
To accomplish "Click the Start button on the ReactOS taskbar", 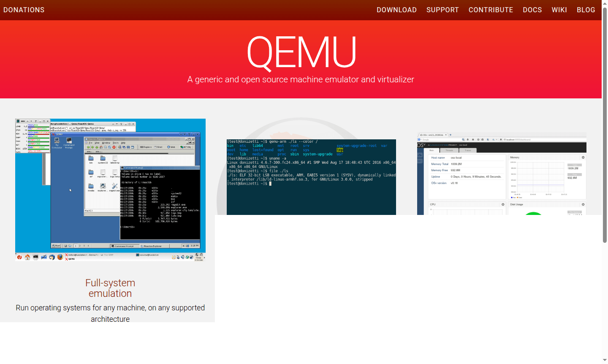I will (x=57, y=245).
